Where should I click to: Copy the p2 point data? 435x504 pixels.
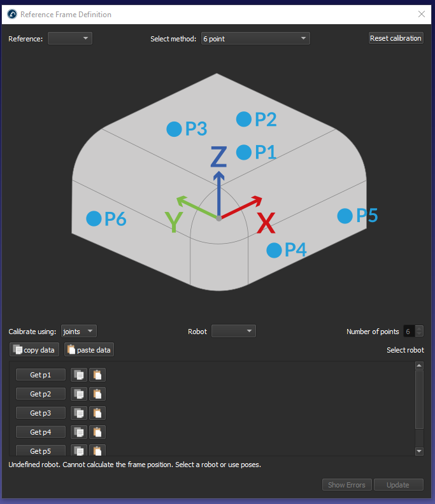coord(79,394)
